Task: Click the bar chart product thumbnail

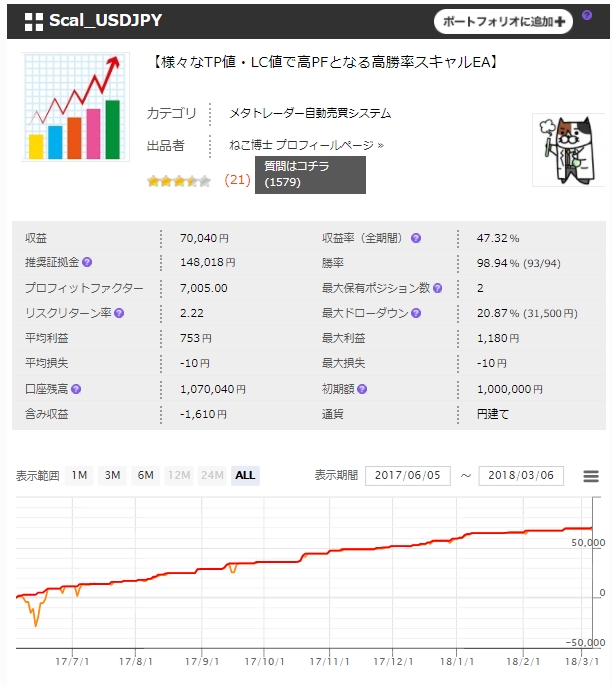Action: (x=76, y=107)
